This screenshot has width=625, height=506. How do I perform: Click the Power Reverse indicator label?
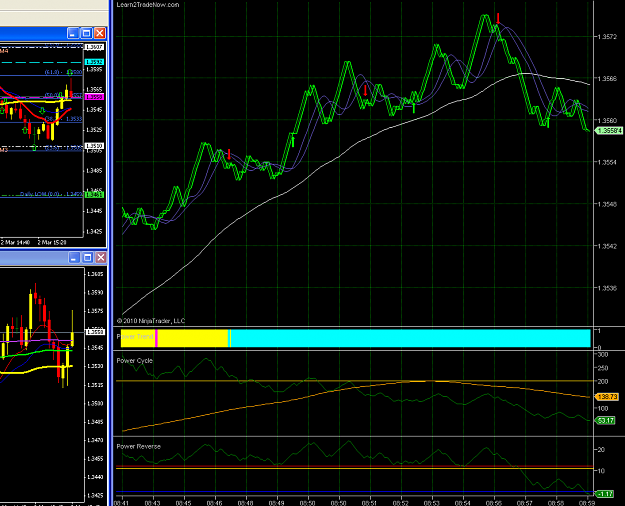(x=138, y=446)
